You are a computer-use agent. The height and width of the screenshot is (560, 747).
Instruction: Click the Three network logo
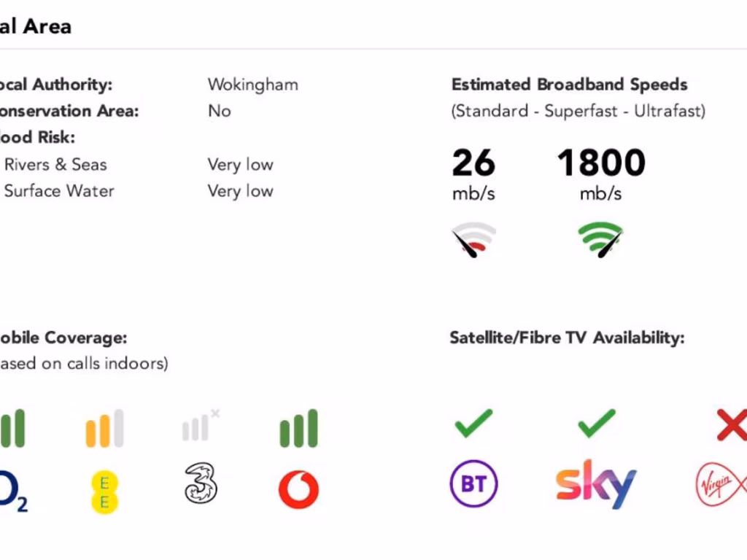[201, 484]
